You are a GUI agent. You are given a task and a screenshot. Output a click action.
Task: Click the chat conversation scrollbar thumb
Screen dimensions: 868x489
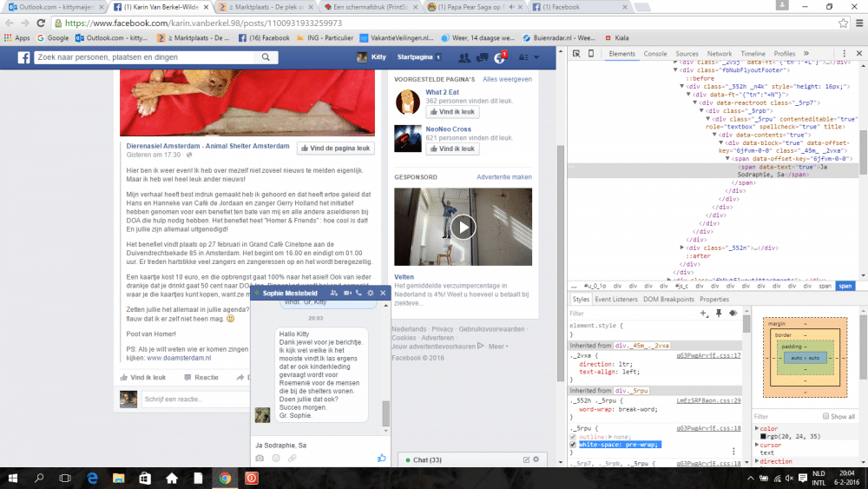click(x=386, y=413)
